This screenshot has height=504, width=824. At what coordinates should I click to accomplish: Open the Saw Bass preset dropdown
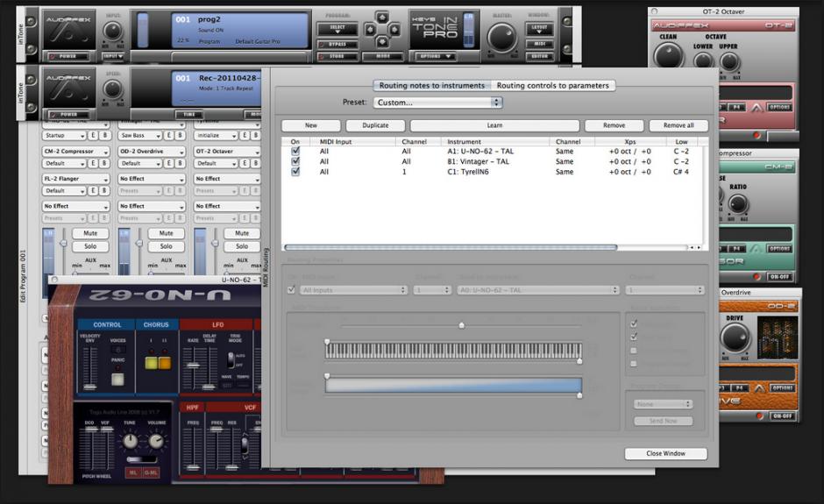tap(139, 136)
